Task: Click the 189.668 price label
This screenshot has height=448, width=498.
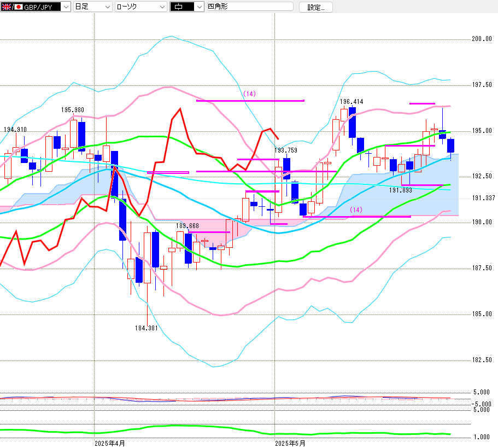Action: [x=188, y=226]
